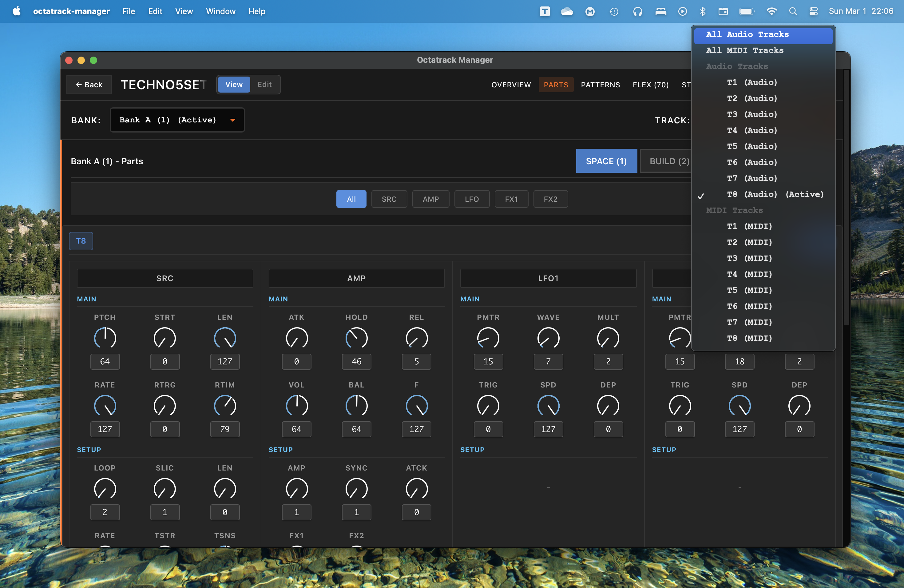Select All MIDI Tracks from the track dropdown

point(745,50)
